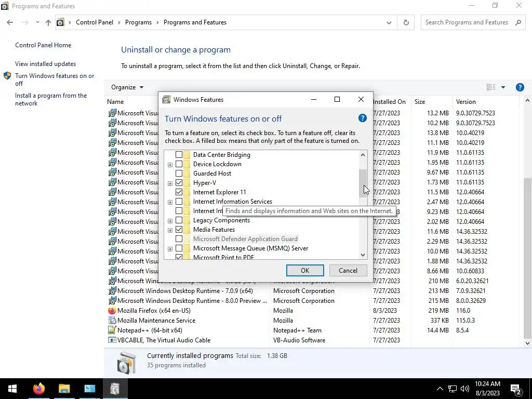
Task: Expand the Legacy Components node
Action: tap(170, 221)
